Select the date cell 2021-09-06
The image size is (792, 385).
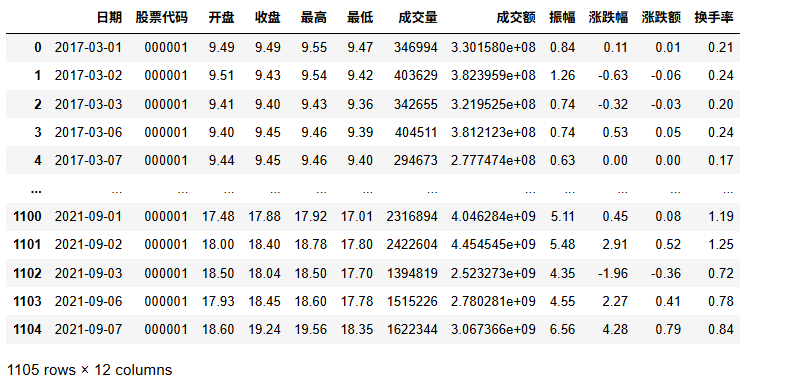88,301
